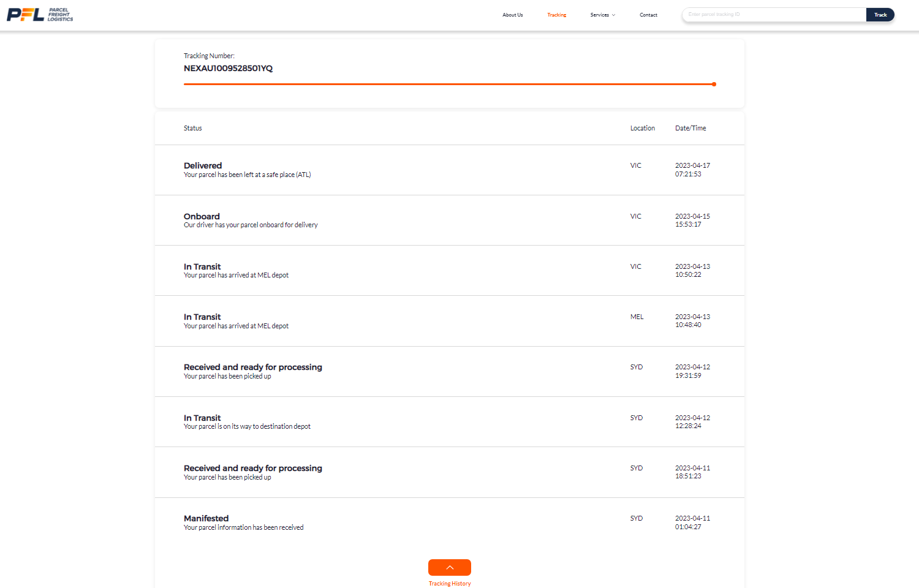919x588 pixels.
Task: Select the Tracking nav item
Action: pyautogui.click(x=556, y=15)
